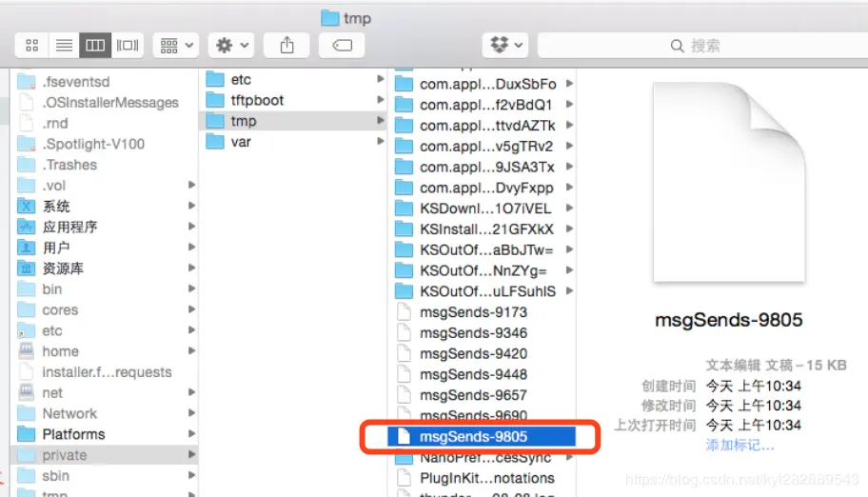Image resolution: width=868 pixels, height=497 pixels.
Task: Select the tmp folder in second column
Action: point(293,121)
